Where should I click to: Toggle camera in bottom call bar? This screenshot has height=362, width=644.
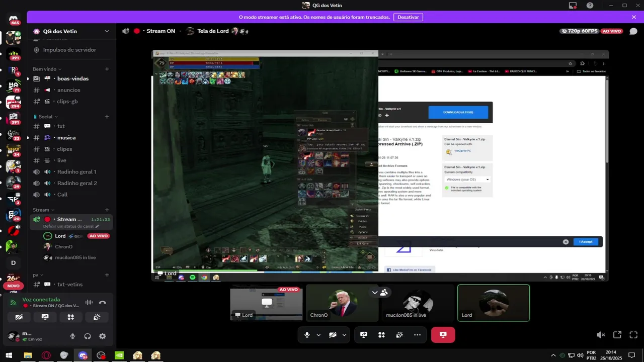coord(333,335)
